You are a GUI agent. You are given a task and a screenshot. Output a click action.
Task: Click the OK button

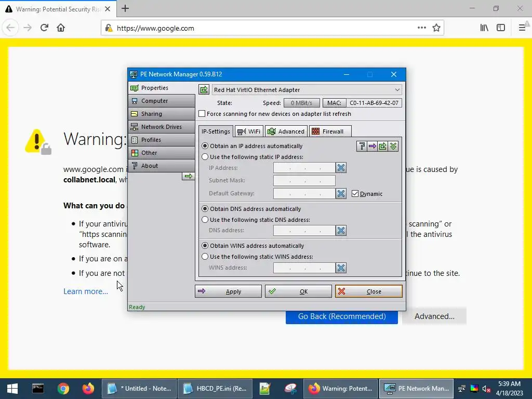point(298,291)
